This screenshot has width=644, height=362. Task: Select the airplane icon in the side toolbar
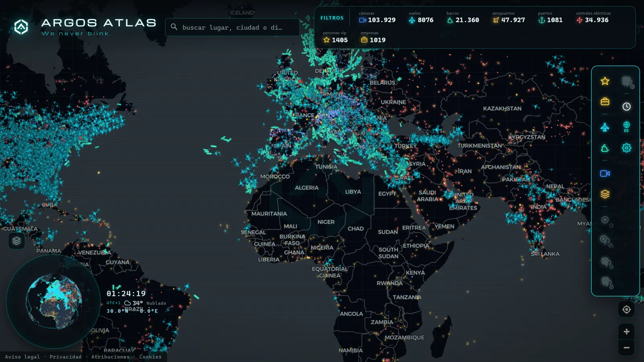pos(605,128)
